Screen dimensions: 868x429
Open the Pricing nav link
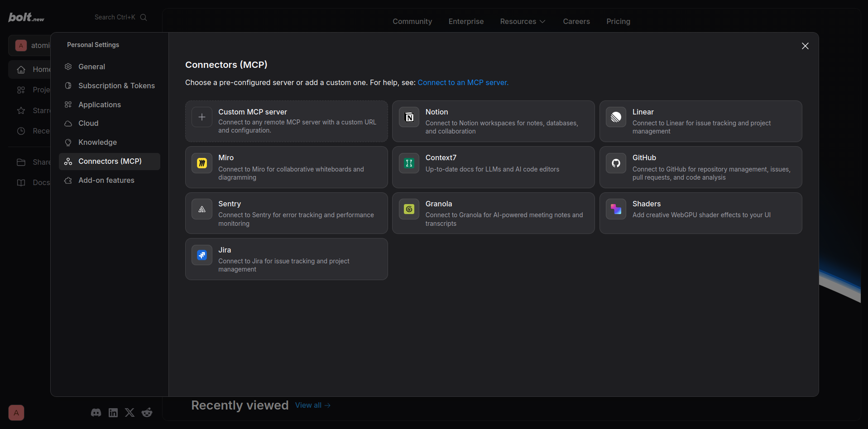click(x=618, y=21)
